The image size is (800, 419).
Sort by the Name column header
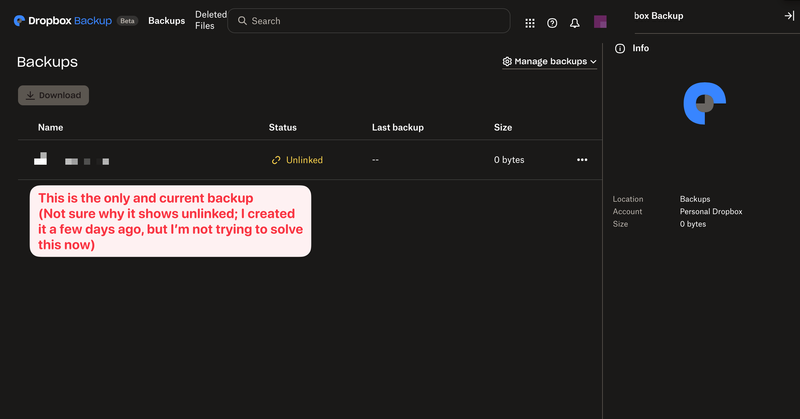point(51,128)
